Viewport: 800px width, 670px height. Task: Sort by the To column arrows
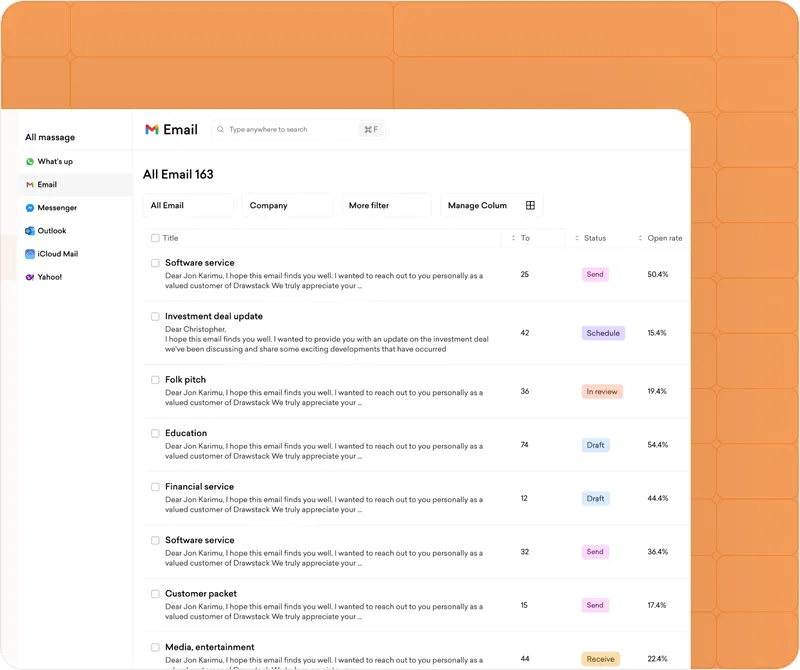pos(513,238)
